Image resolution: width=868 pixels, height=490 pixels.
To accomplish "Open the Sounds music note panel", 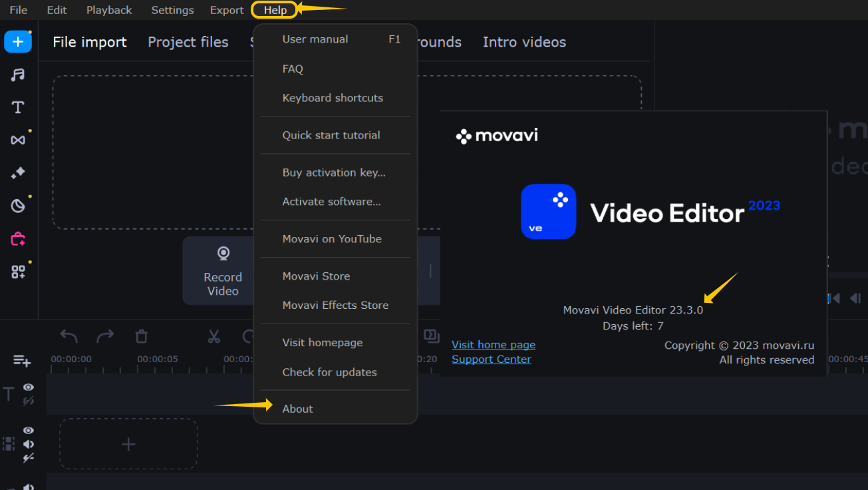I will (18, 75).
